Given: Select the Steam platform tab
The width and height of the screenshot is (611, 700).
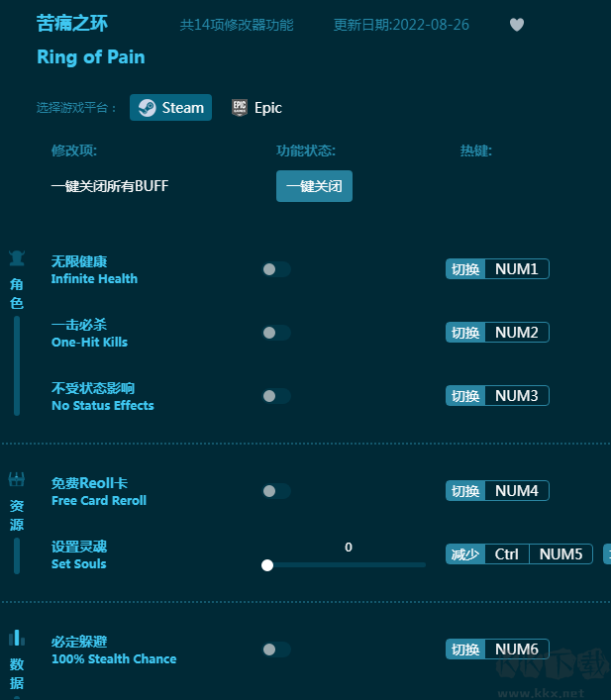Looking at the screenshot, I should pos(171,108).
